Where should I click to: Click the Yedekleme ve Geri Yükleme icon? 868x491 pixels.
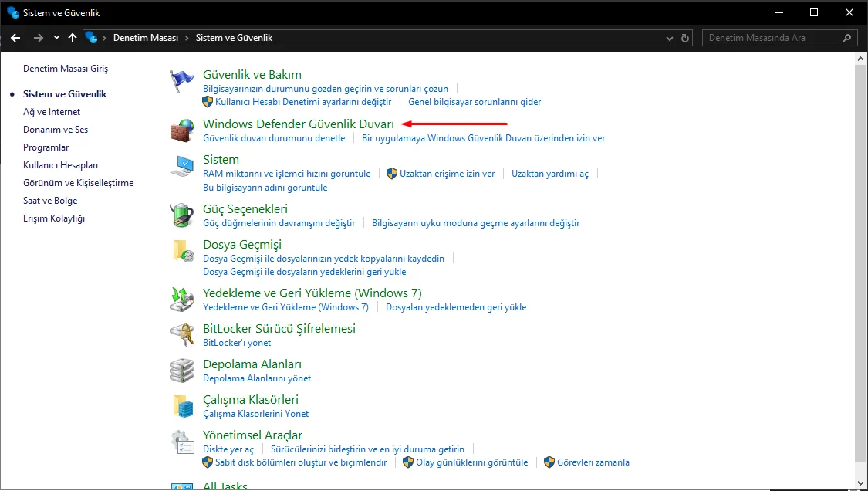[x=181, y=300]
